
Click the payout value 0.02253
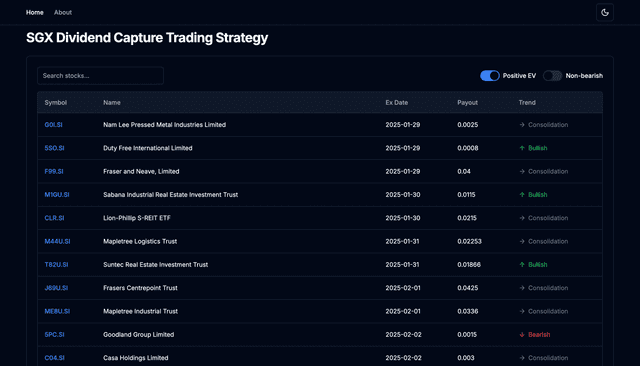469,241
